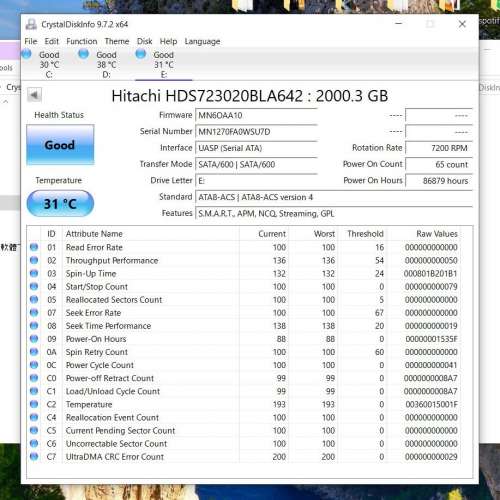
Task: Open the Help menu
Action: [x=168, y=41]
